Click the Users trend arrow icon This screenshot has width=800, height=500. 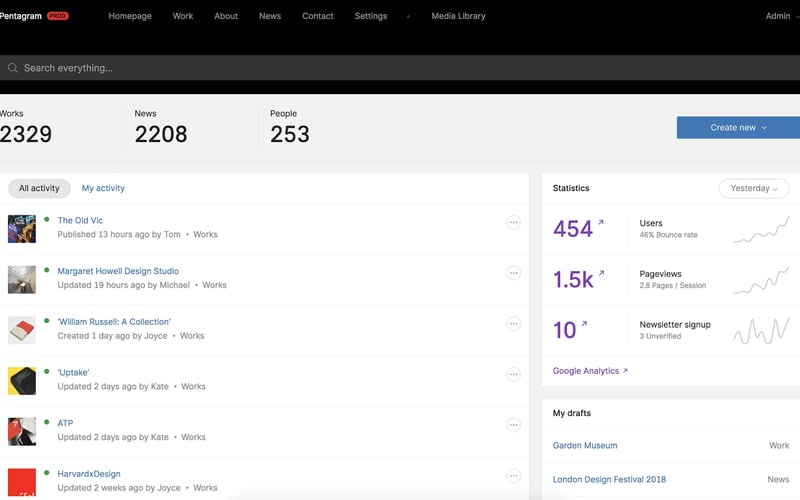pos(601,222)
